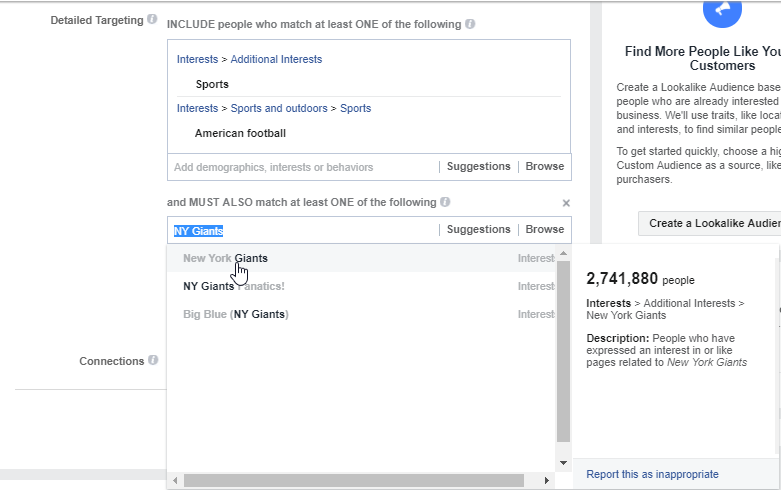Pick Big Blue (NY Giants) suggestion
781x490 pixels.
(235, 314)
